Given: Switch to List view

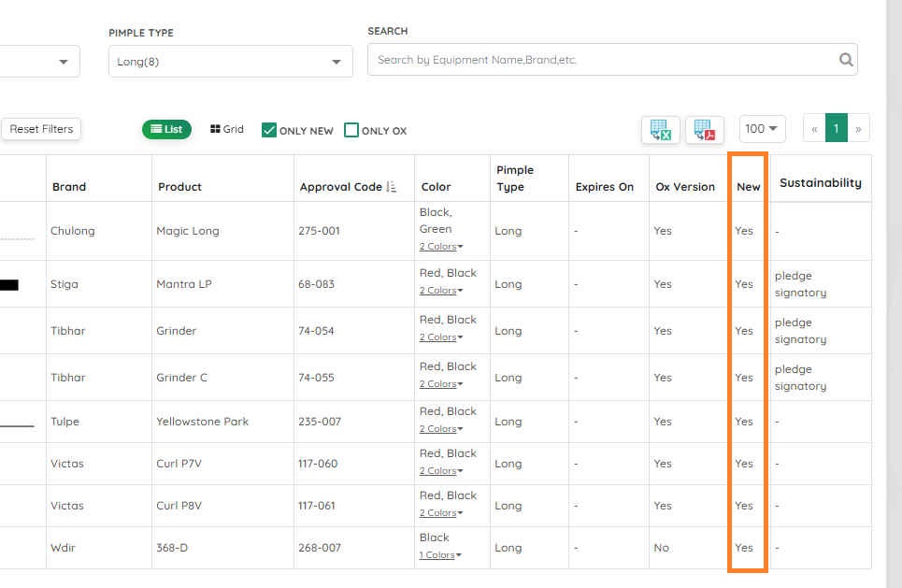Looking at the screenshot, I should pyautogui.click(x=166, y=129).
